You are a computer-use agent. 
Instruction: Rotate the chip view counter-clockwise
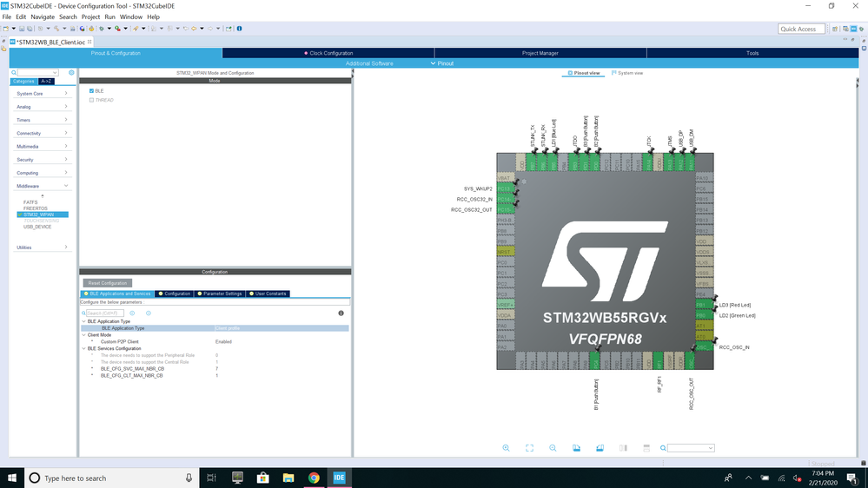pos(600,448)
